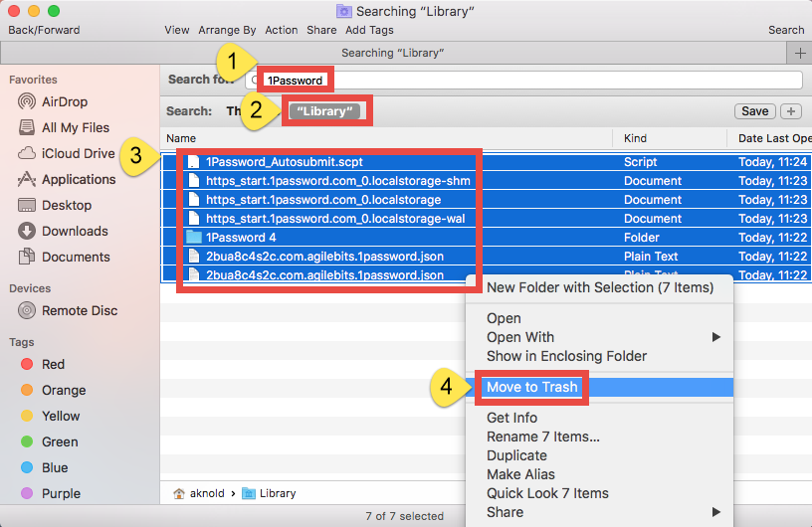Image resolution: width=812 pixels, height=527 pixels.
Task: Click the Search toolbar item
Action: pos(786,30)
